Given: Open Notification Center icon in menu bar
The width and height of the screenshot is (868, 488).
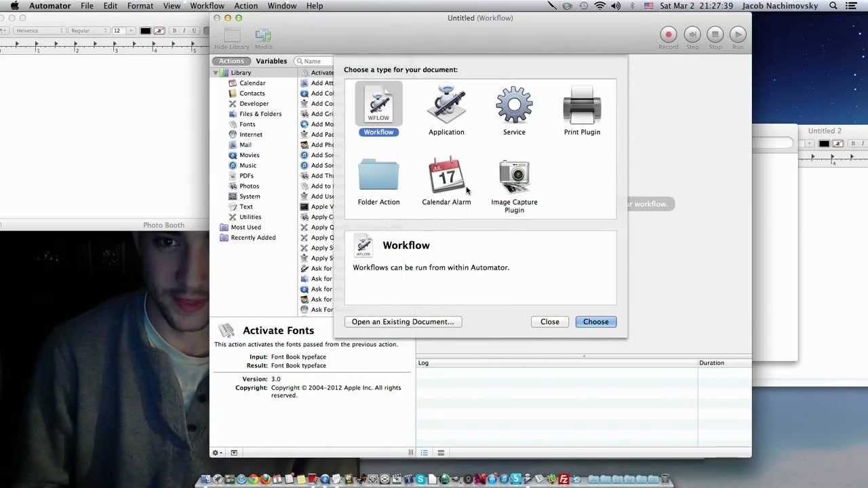Looking at the screenshot, I should (x=851, y=5).
